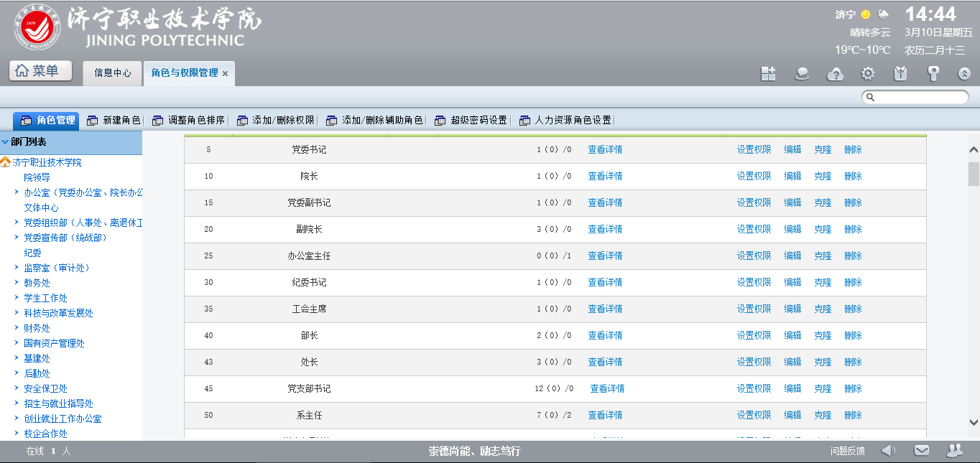Collapse the 部门列表 panel header
Screen dimensions: 980x463
pos(6,142)
